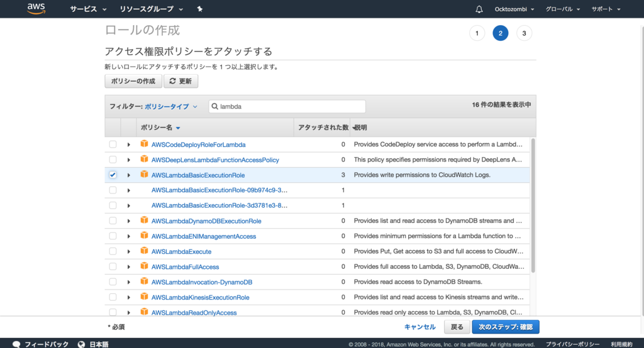This screenshot has width=644, height=348.
Task: Go to wizard step 3
Action: click(524, 33)
